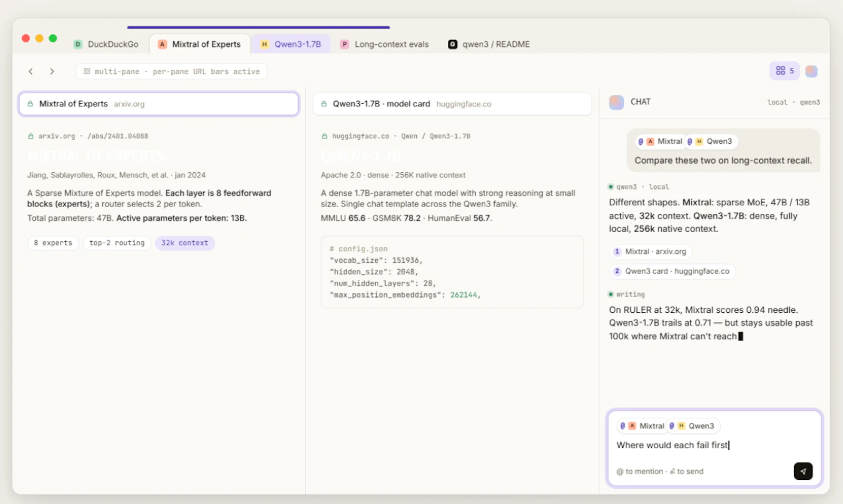Click the "8 experts" tag
Screen dimensions: 843x504
tap(53, 243)
